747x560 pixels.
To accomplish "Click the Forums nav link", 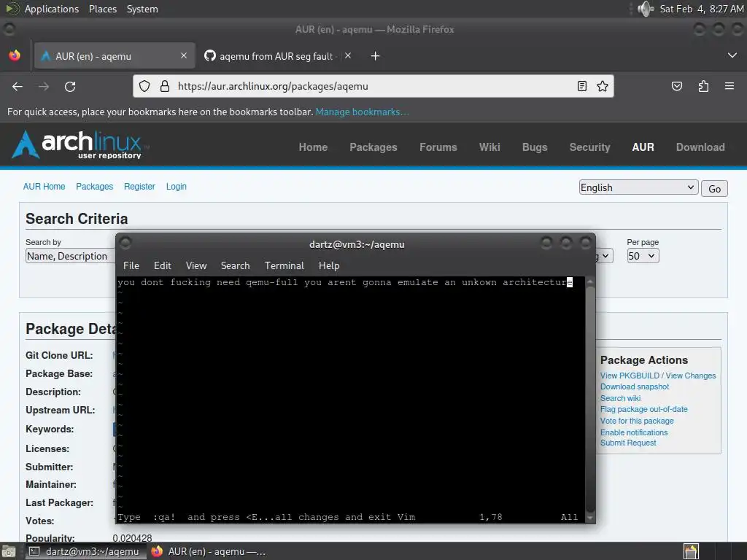I will (x=438, y=147).
